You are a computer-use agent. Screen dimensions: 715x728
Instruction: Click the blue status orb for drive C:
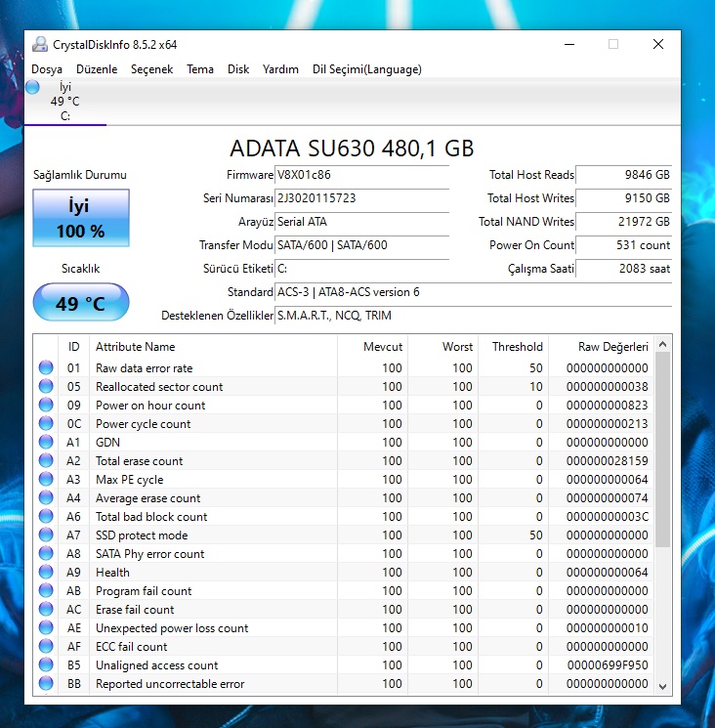[32, 88]
